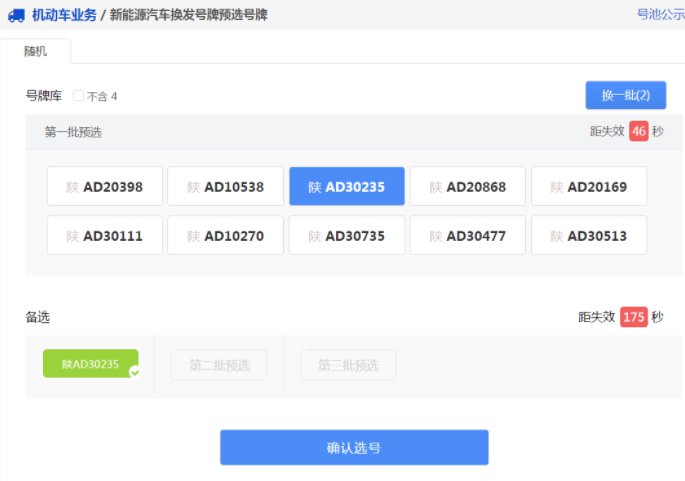Switch to the 随机 tab

coord(35,50)
